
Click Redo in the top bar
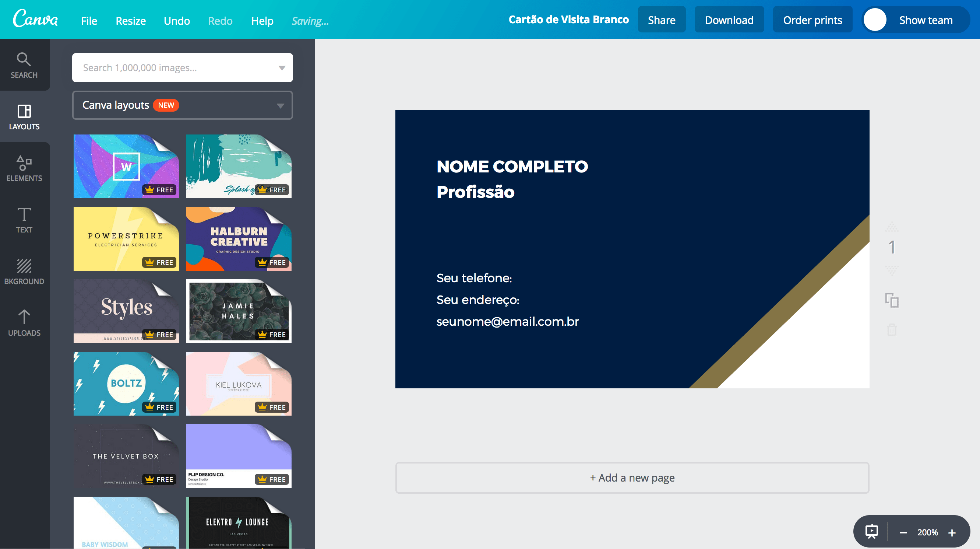tap(220, 21)
